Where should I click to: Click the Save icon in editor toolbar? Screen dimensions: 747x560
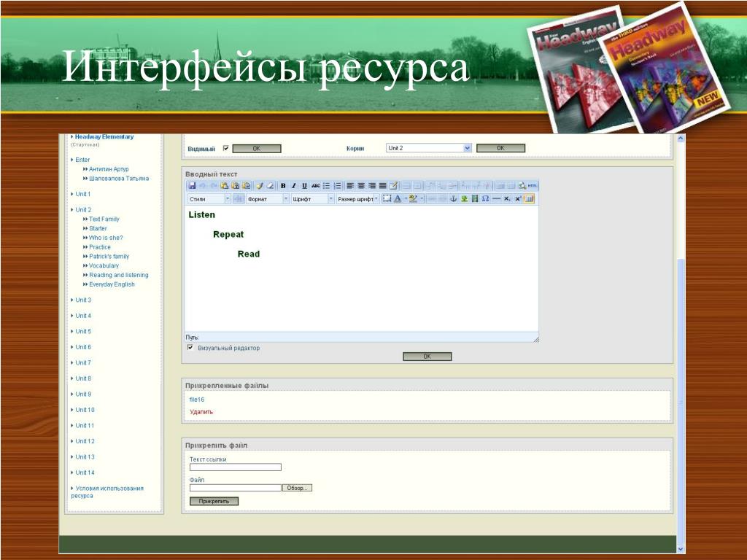coord(192,186)
